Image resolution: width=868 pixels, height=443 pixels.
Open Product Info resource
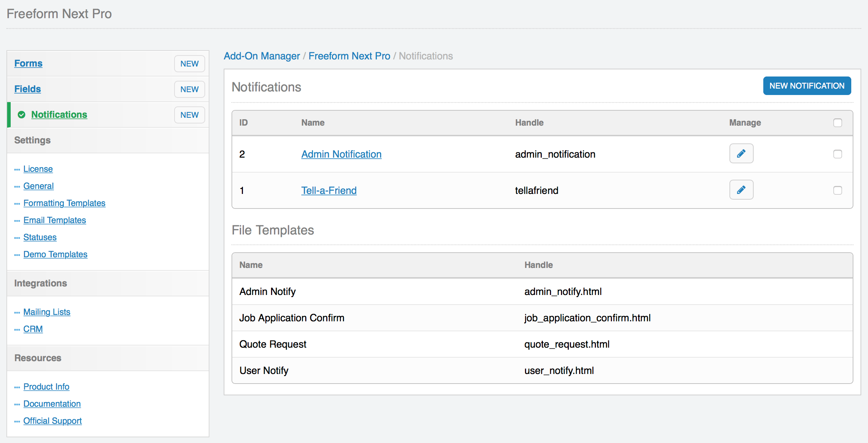[x=46, y=387]
